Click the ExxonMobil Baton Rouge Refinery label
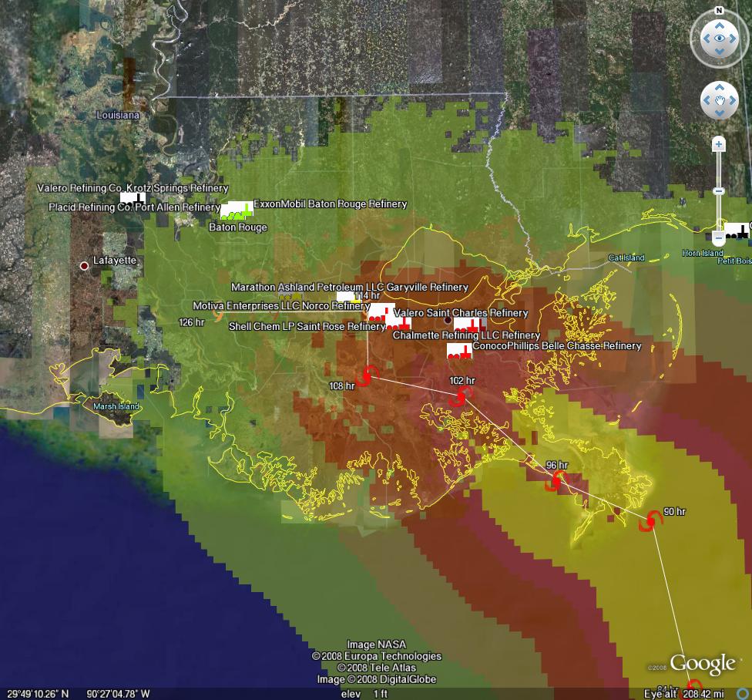Viewport: 752px width, 700px height. (330, 204)
